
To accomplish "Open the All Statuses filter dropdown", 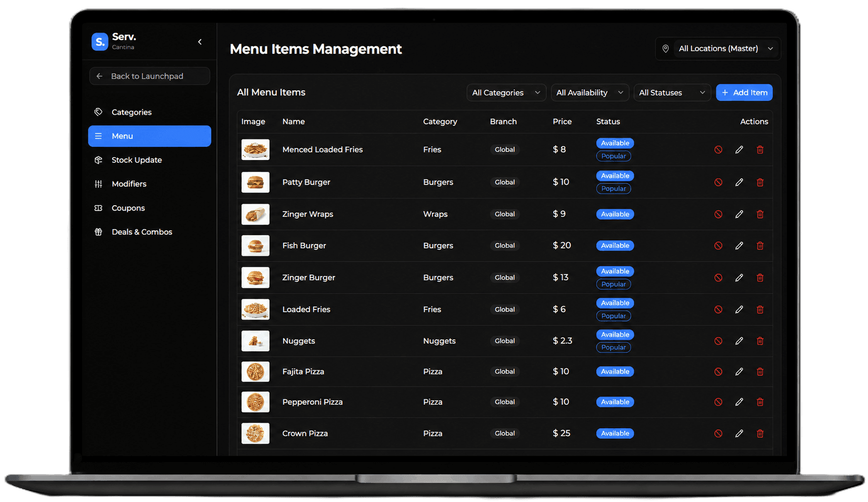I will [x=672, y=93].
